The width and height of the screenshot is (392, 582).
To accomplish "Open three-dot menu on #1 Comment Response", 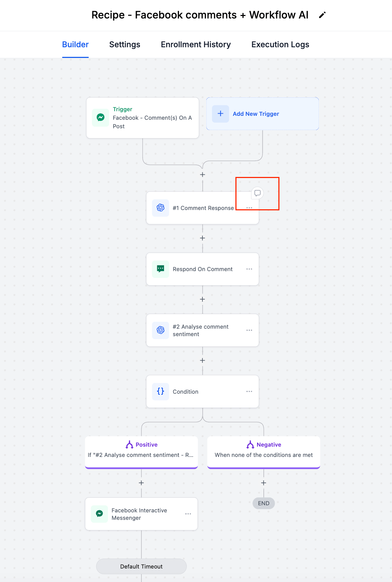I will point(249,208).
